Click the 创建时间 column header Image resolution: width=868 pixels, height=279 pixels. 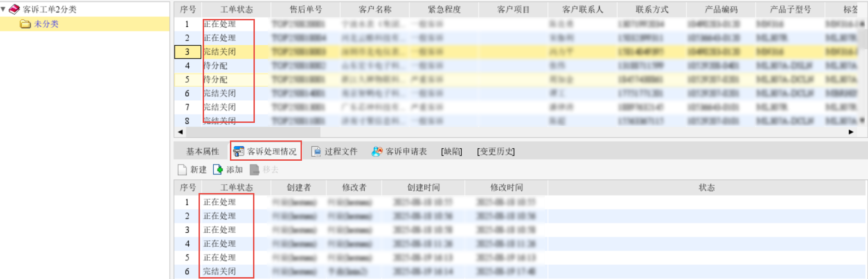pyautogui.click(x=423, y=188)
